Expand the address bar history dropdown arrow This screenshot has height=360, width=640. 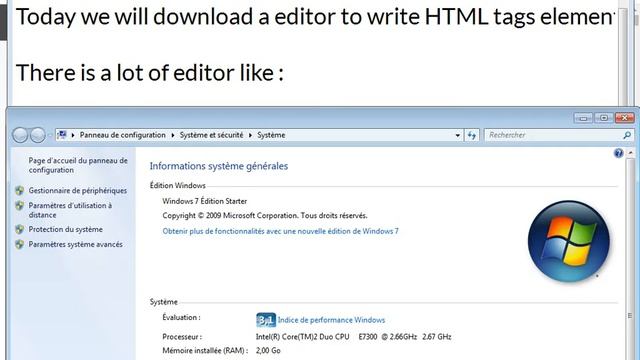pyautogui.click(x=458, y=135)
